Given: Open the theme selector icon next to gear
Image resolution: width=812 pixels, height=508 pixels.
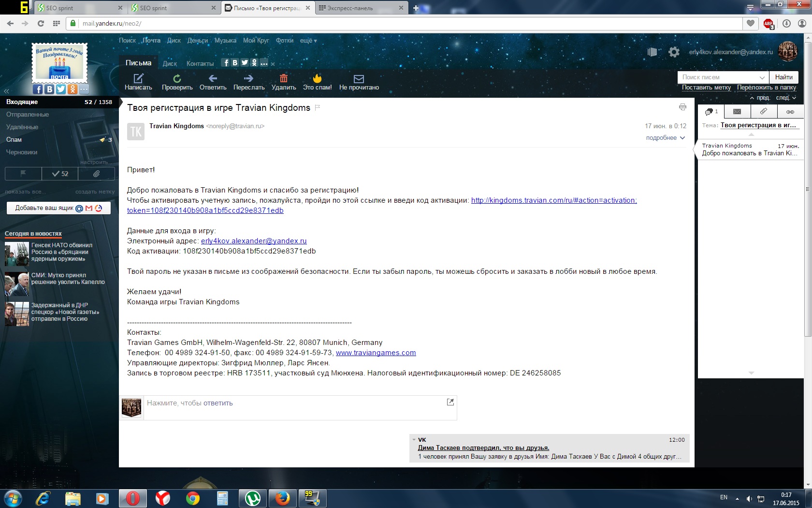Looking at the screenshot, I should [x=652, y=52].
